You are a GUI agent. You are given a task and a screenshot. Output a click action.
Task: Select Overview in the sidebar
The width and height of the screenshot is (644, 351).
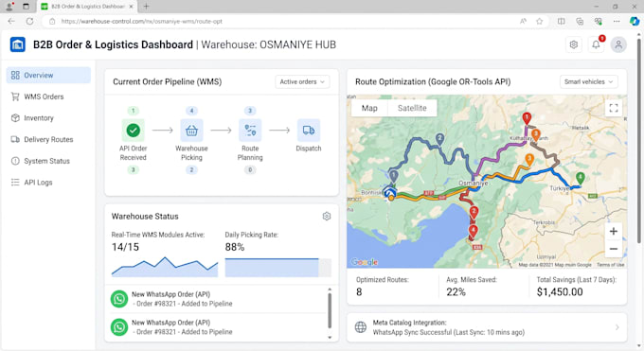pos(48,75)
